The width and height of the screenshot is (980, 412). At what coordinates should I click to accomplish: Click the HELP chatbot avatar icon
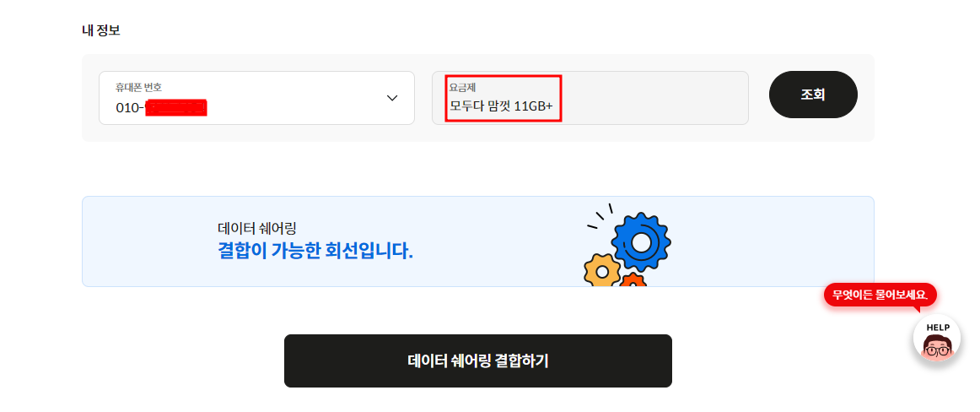tap(936, 339)
